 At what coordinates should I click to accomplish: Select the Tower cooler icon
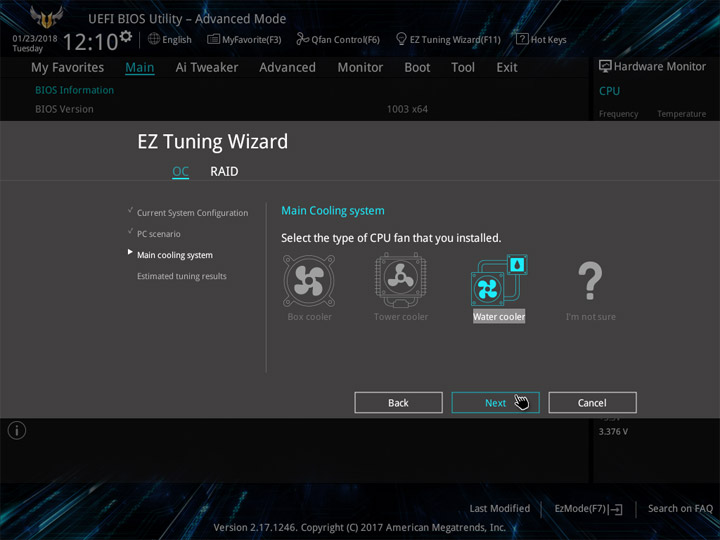(400, 280)
